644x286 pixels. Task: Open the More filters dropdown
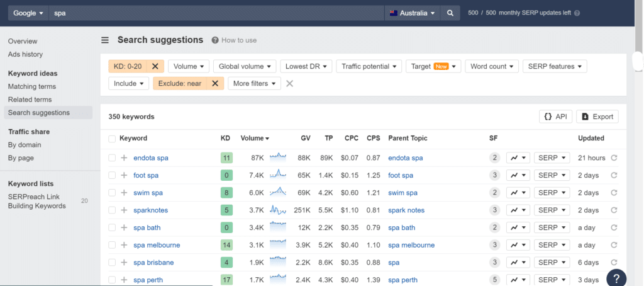click(254, 84)
